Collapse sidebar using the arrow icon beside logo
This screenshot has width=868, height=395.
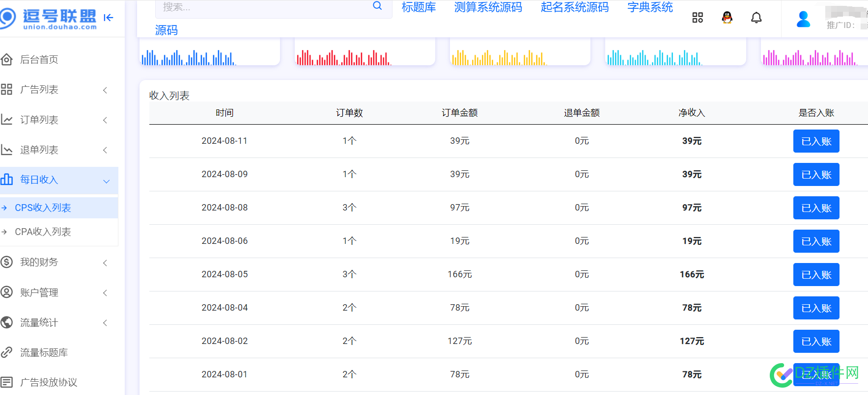point(109,18)
